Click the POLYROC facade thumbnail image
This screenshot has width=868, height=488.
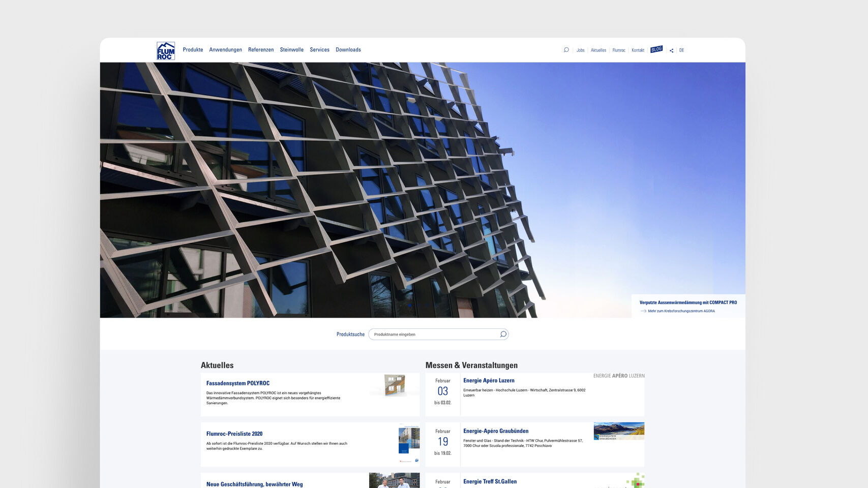(x=395, y=385)
